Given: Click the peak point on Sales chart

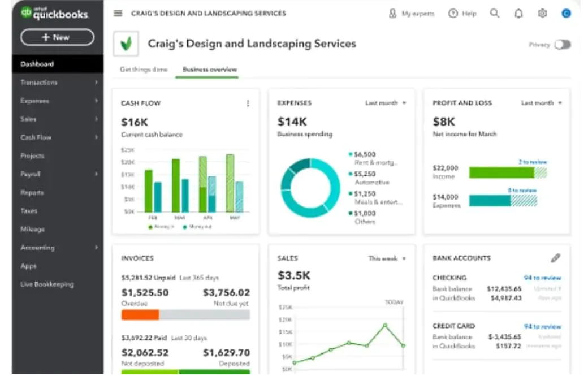Looking at the screenshot, I should tap(385, 325).
